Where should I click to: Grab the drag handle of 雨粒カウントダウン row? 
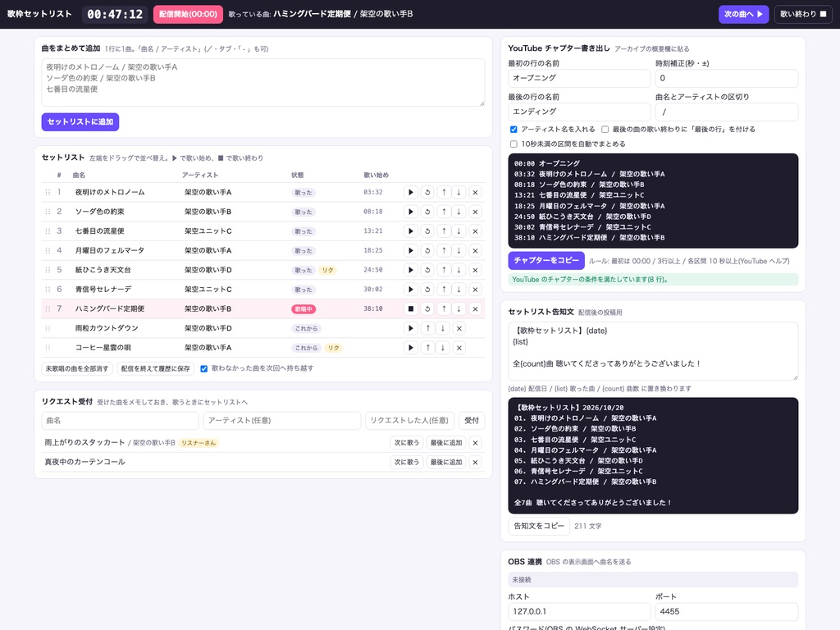tap(48, 328)
